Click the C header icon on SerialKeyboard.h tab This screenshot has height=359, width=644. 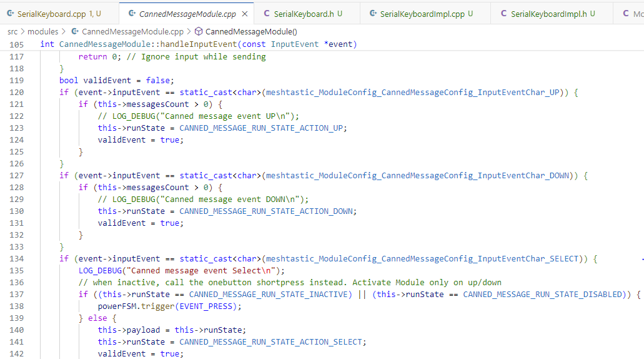(x=267, y=13)
